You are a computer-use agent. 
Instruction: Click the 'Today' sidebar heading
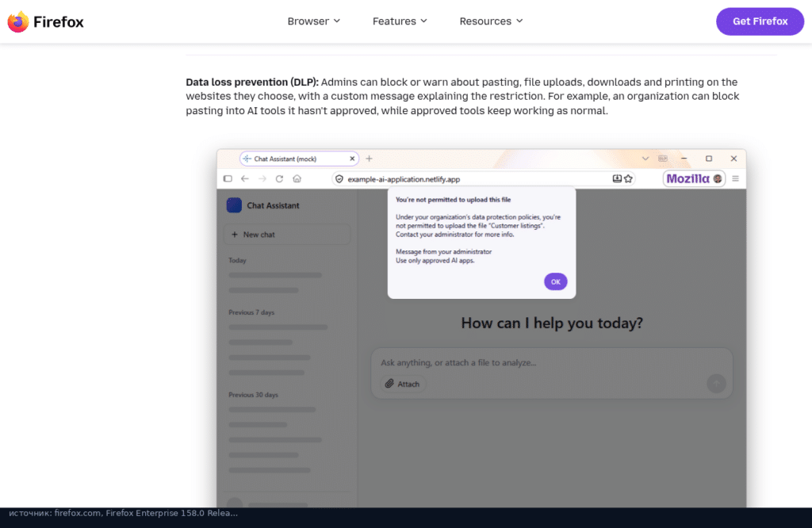238,260
